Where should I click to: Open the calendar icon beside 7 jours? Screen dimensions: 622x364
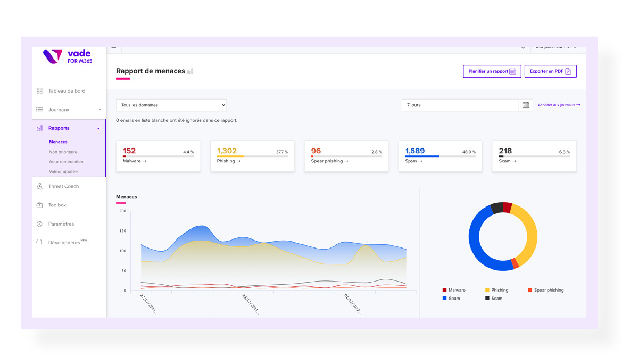pos(526,105)
